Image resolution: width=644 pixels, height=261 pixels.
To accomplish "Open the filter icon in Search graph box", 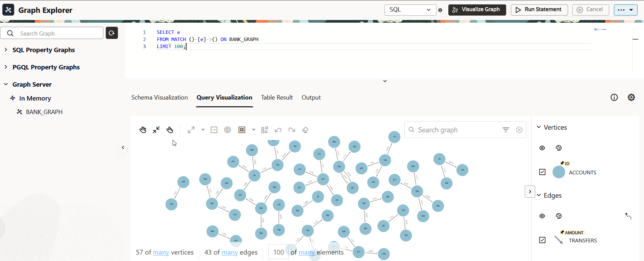I will click(x=505, y=130).
